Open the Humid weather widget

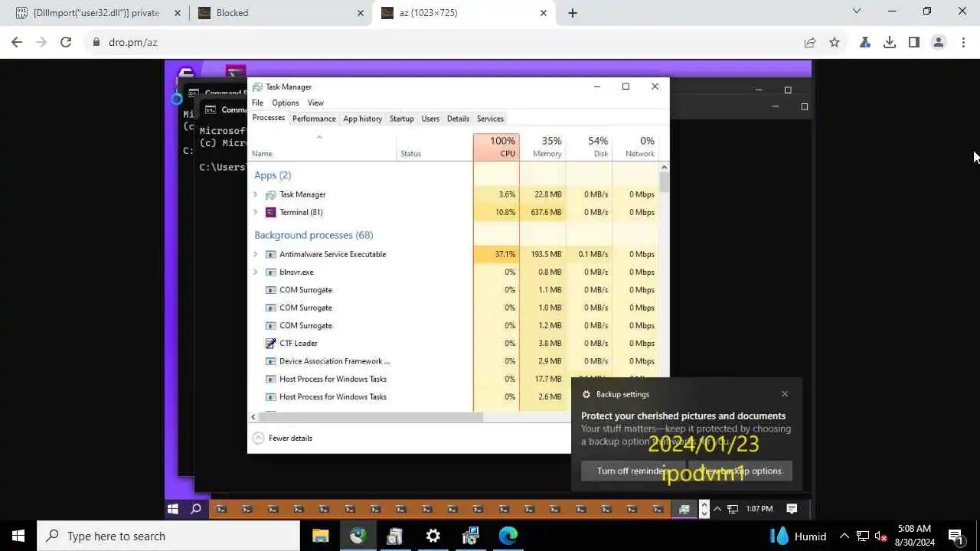tap(798, 536)
